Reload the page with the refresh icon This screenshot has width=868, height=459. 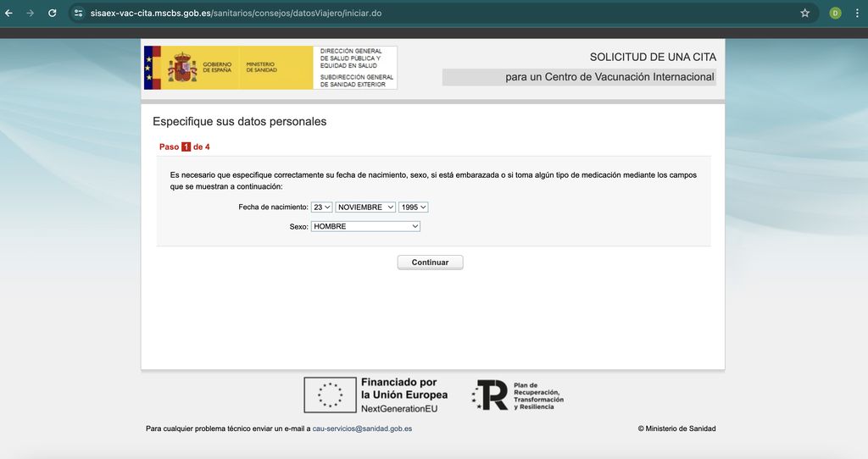coord(52,13)
